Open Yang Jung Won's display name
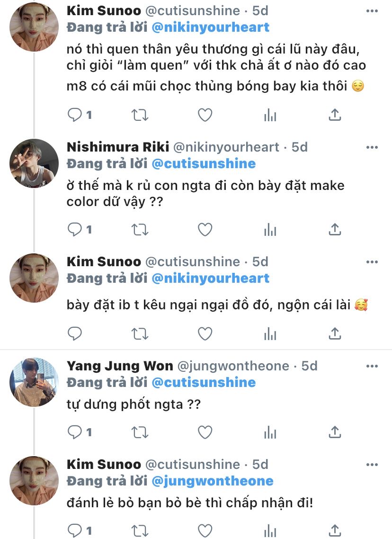The width and height of the screenshot is (392, 539). point(120,366)
